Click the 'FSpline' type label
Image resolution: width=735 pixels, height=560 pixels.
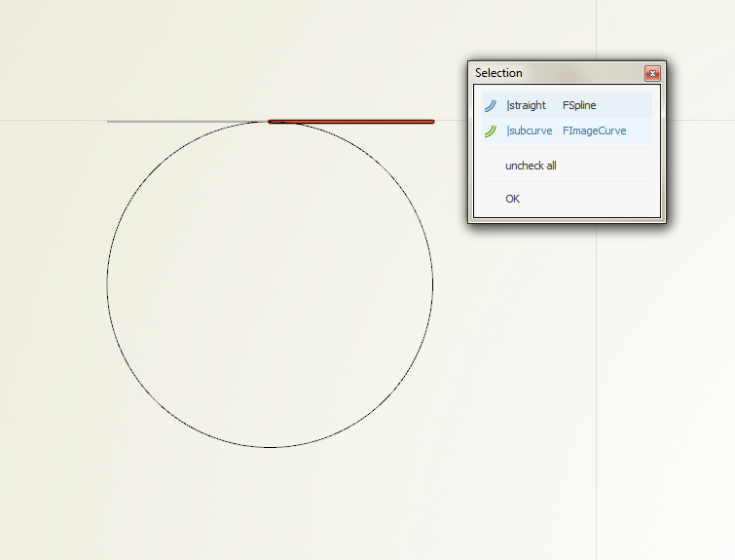point(579,105)
